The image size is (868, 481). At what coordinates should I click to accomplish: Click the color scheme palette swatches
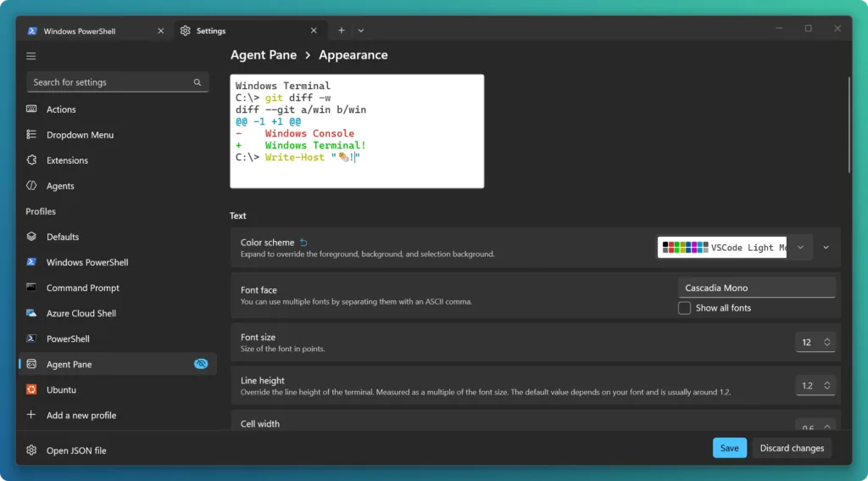pyautogui.click(x=685, y=247)
